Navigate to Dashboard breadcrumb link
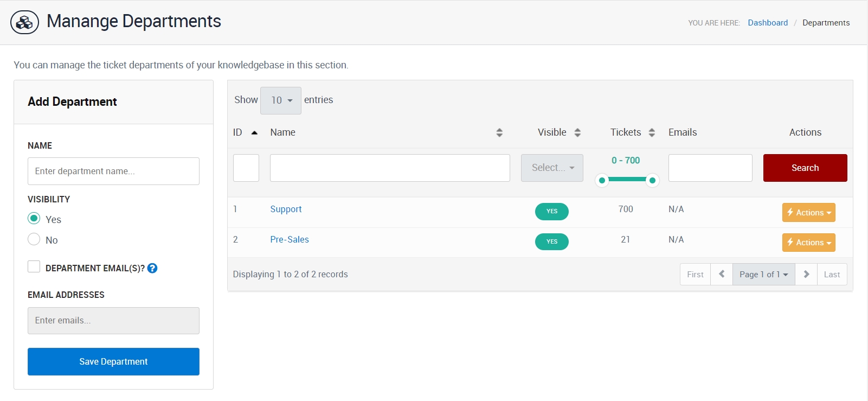868x401 pixels. (x=768, y=23)
